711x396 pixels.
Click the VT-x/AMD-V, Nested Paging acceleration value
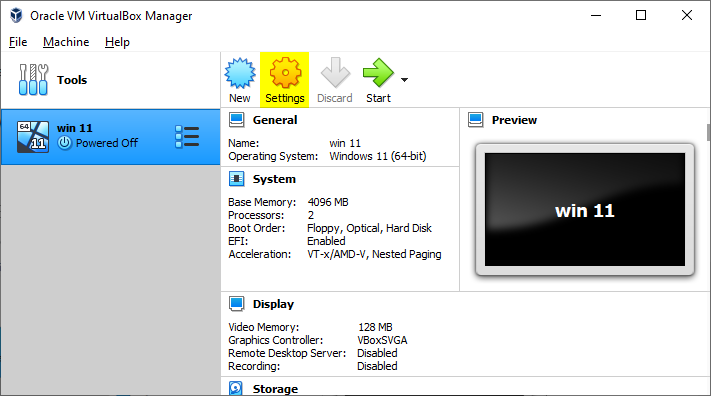[374, 254]
